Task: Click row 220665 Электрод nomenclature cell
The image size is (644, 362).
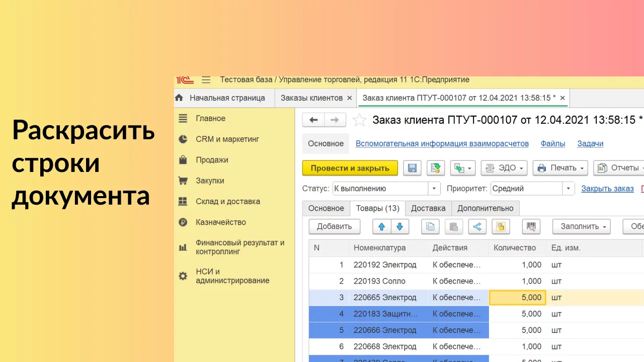Action: (388, 297)
